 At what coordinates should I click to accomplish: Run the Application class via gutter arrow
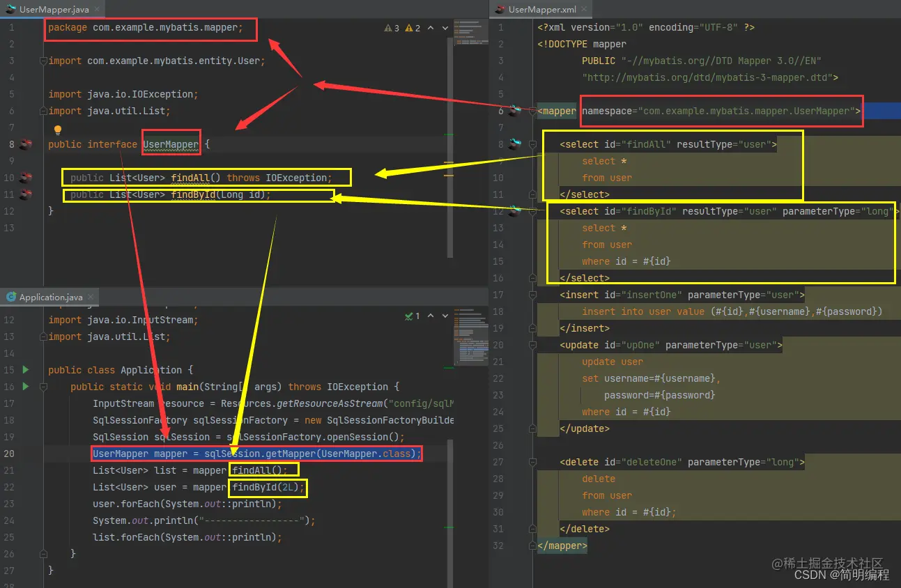pyautogui.click(x=26, y=370)
